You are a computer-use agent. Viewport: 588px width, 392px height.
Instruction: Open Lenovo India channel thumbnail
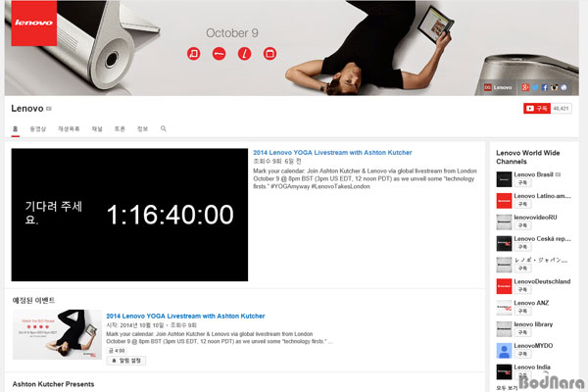point(504,371)
